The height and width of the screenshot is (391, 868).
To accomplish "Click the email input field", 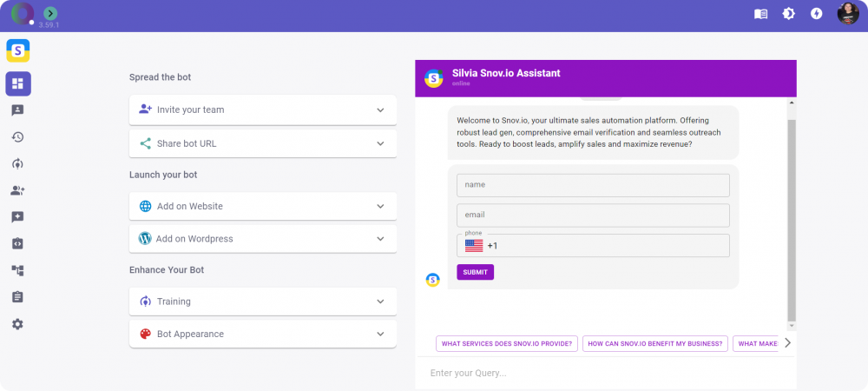I will tap(593, 215).
